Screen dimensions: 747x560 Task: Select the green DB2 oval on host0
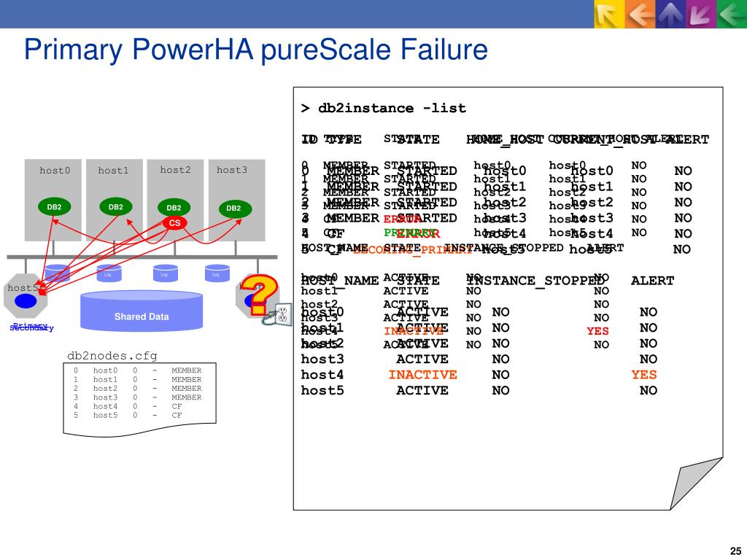(54, 207)
